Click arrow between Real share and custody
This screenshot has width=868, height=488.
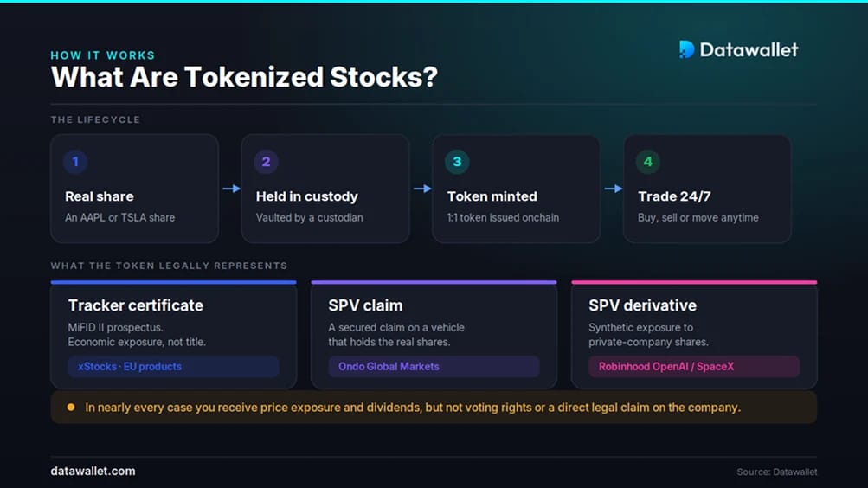pyautogui.click(x=231, y=189)
